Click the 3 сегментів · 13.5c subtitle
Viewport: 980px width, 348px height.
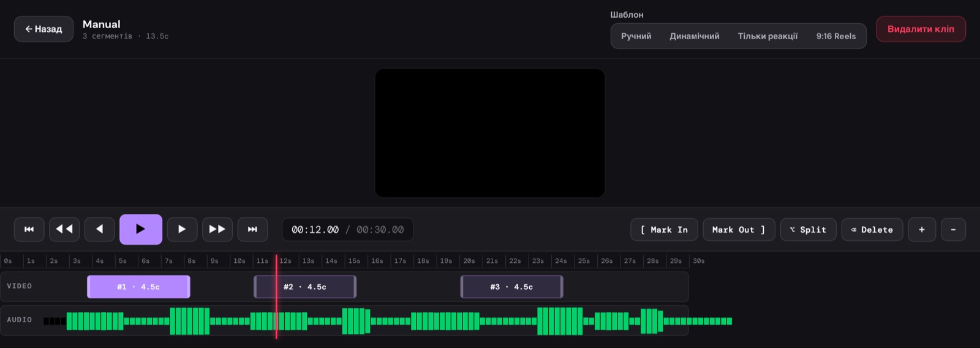pyautogui.click(x=126, y=37)
